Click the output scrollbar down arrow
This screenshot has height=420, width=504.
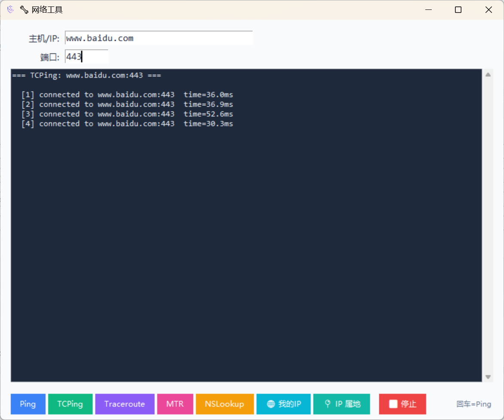[488, 377]
